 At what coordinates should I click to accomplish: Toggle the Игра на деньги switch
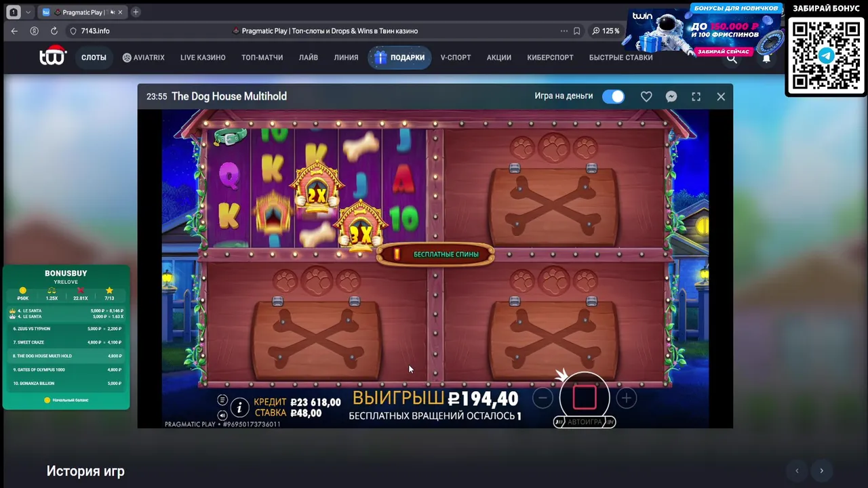[x=614, y=96]
